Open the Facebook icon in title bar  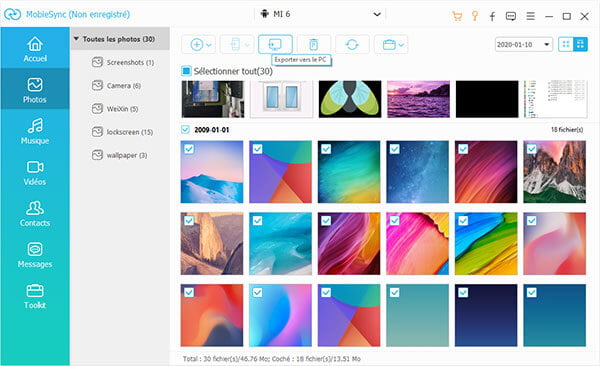point(492,16)
